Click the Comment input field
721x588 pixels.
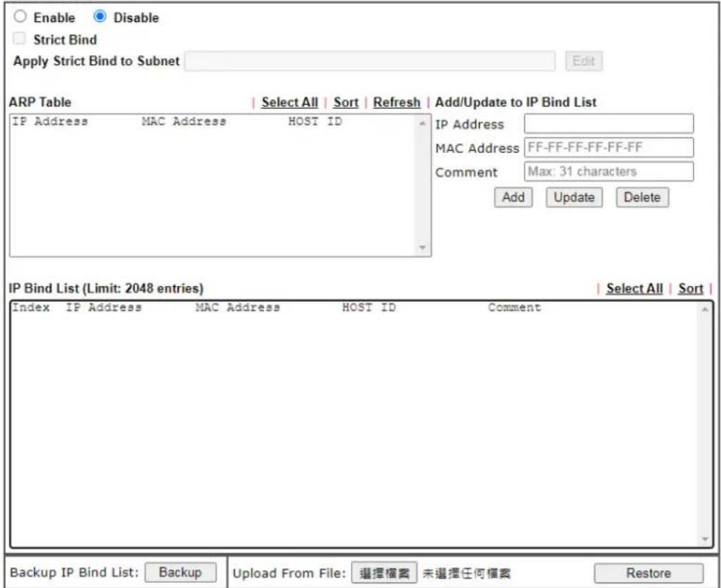coord(609,172)
